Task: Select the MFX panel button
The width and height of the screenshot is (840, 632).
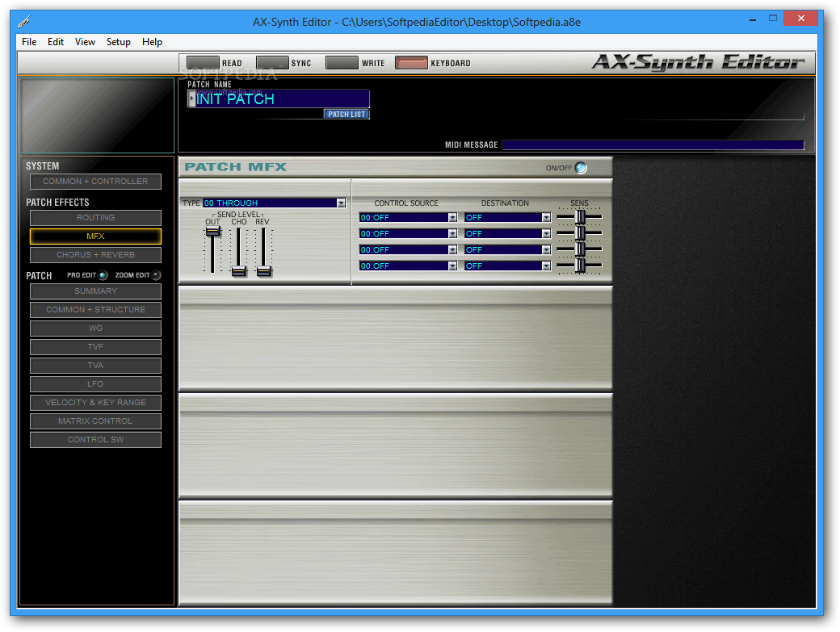Action: (94, 236)
